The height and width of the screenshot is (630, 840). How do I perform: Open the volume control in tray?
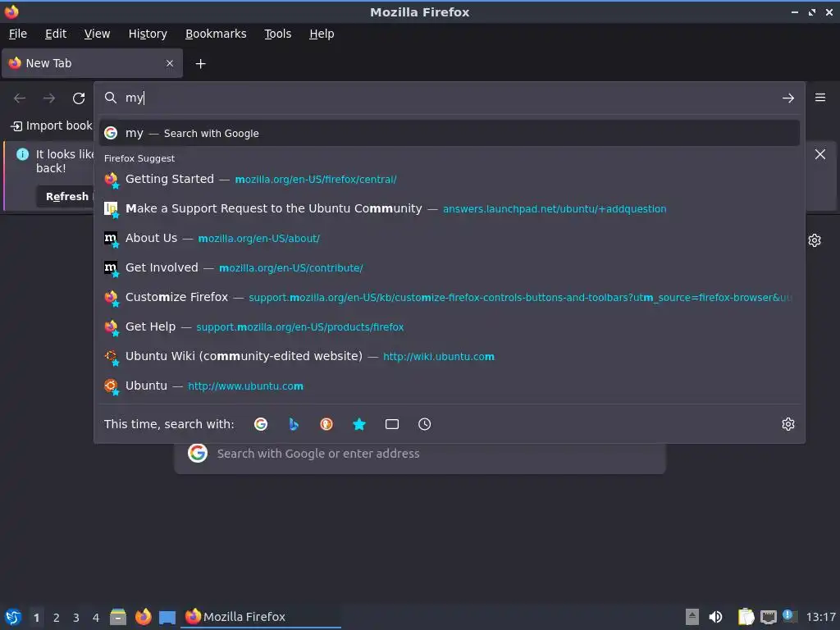pyautogui.click(x=715, y=617)
